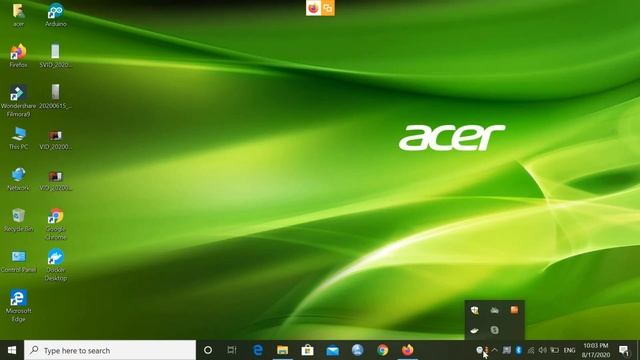This screenshot has height=360, width=640.
Task: Switch input language via ENG indicator
Action: click(x=569, y=350)
